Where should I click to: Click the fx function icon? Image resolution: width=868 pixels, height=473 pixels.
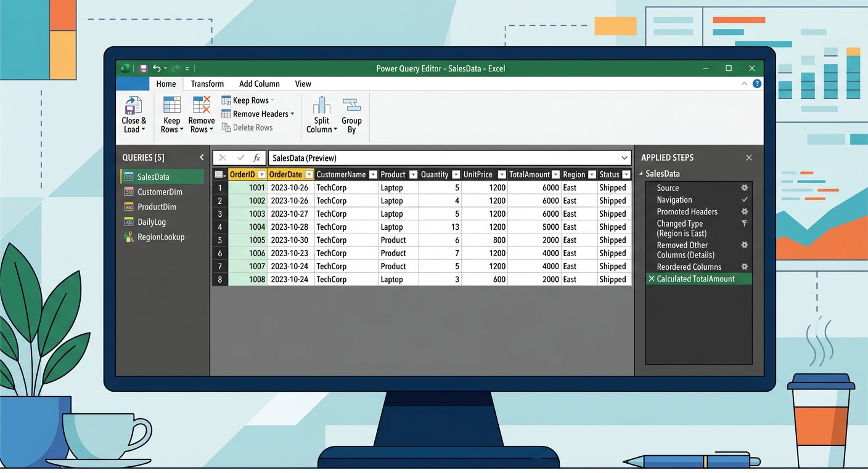click(x=257, y=158)
